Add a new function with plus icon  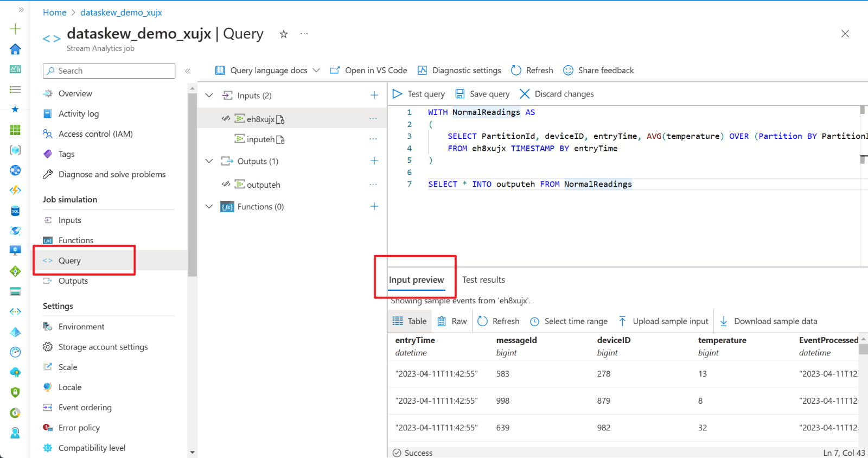[374, 206]
